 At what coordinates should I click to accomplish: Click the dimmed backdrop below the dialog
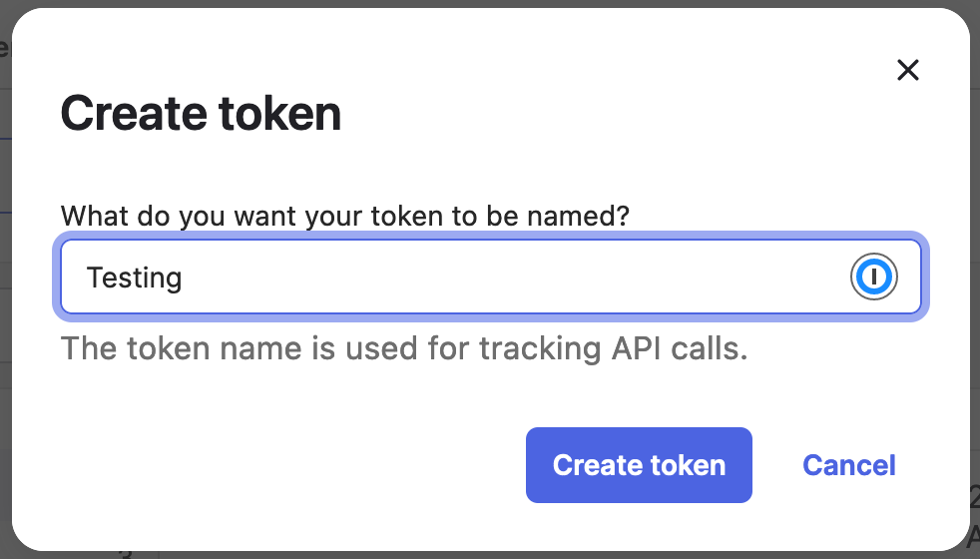click(499, 554)
